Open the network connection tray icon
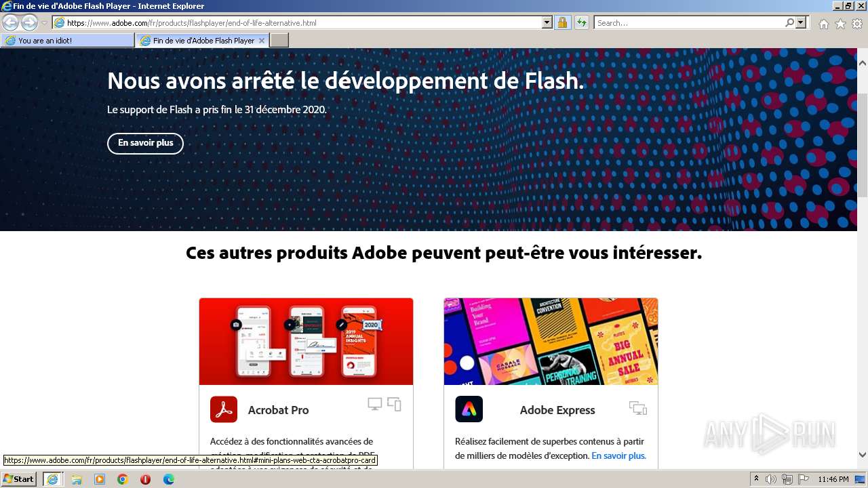868x488 pixels. tap(787, 479)
